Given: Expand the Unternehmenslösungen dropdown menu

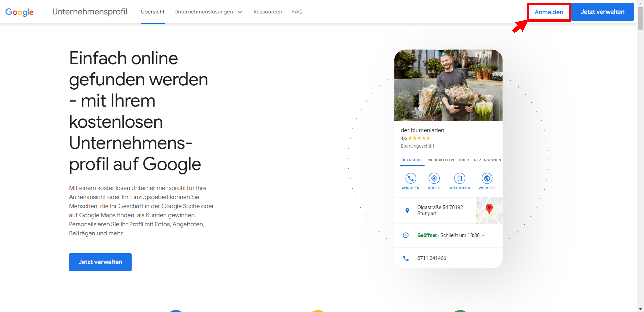Looking at the screenshot, I should [208, 12].
